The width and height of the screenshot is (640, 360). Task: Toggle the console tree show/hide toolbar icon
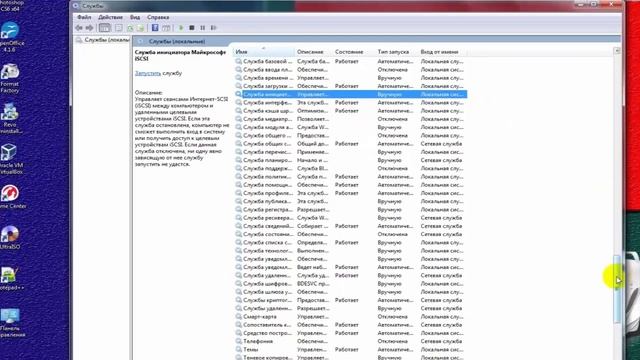[x=104, y=28]
